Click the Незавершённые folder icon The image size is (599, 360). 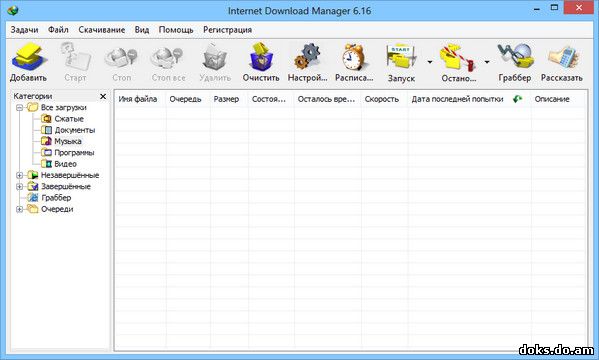click(33, 175)
